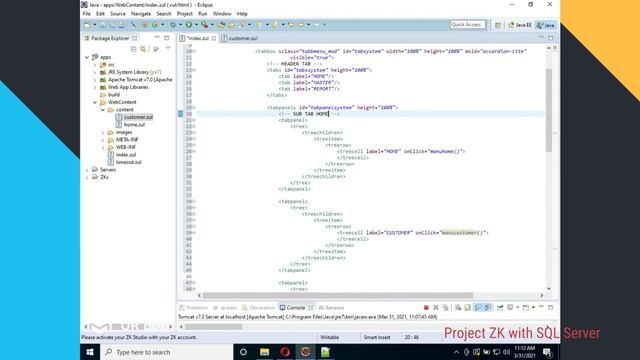Image resolution: width=640 pixels, height=360 pixels.
Task: Click the Console horizontal scrollbar thumb
Action: tap(213, 327)
